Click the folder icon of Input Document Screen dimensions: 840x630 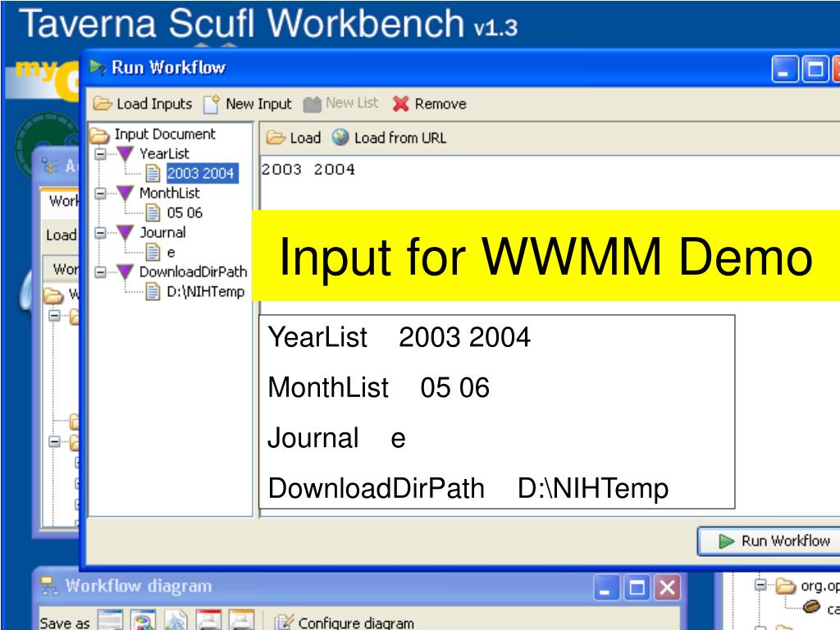[99, 135]
